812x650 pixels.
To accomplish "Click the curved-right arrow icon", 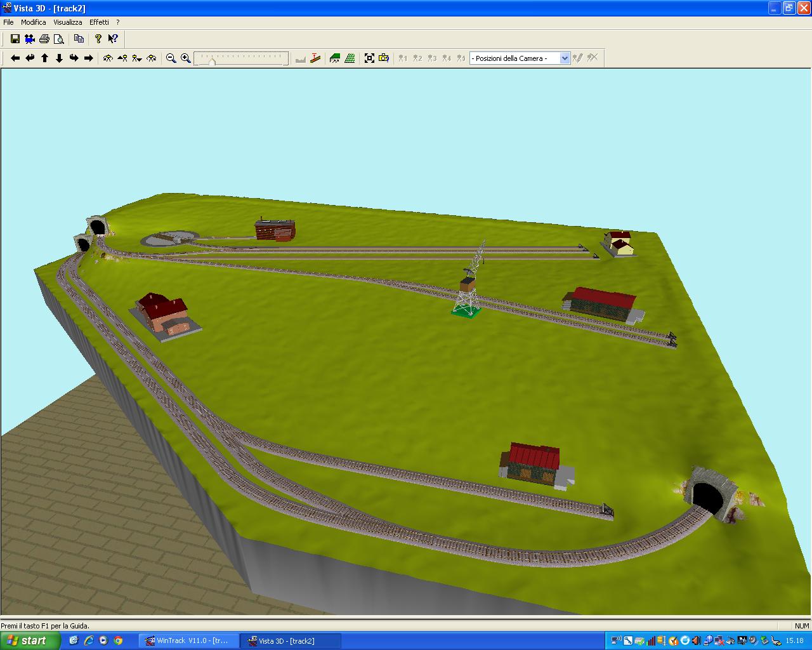I will coord(74,58).
